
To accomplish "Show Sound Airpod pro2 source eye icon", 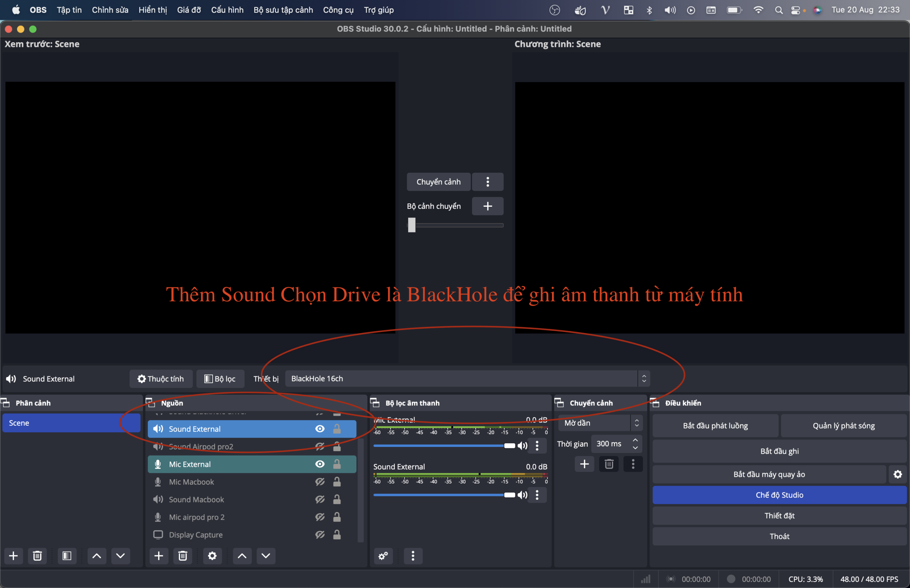I will click(320, 446).
